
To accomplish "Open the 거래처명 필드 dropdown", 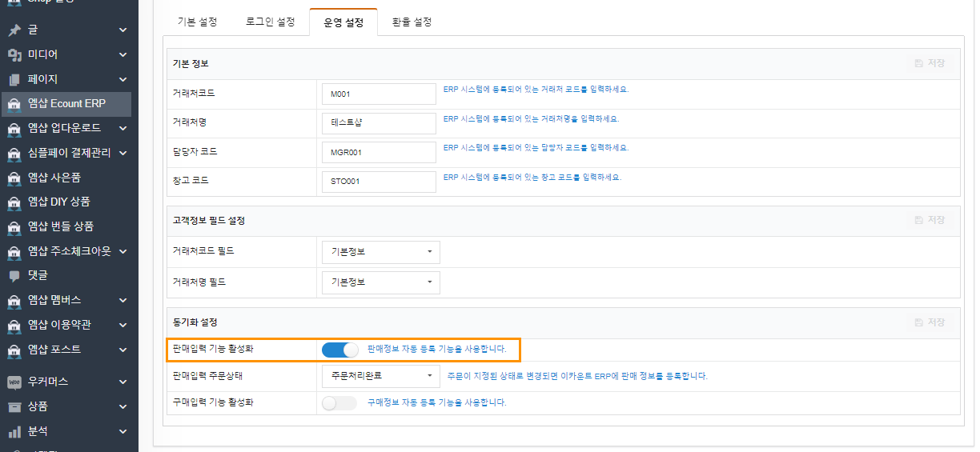I will coord(380,282).
